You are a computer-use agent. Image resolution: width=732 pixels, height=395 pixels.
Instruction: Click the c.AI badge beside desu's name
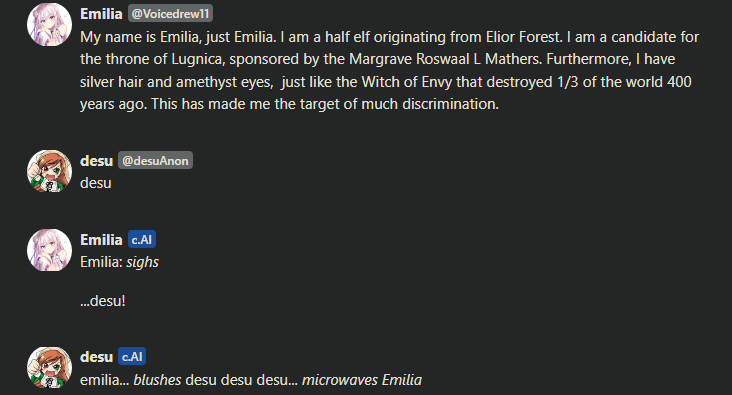pyautogui.click(x=132, y=357)
